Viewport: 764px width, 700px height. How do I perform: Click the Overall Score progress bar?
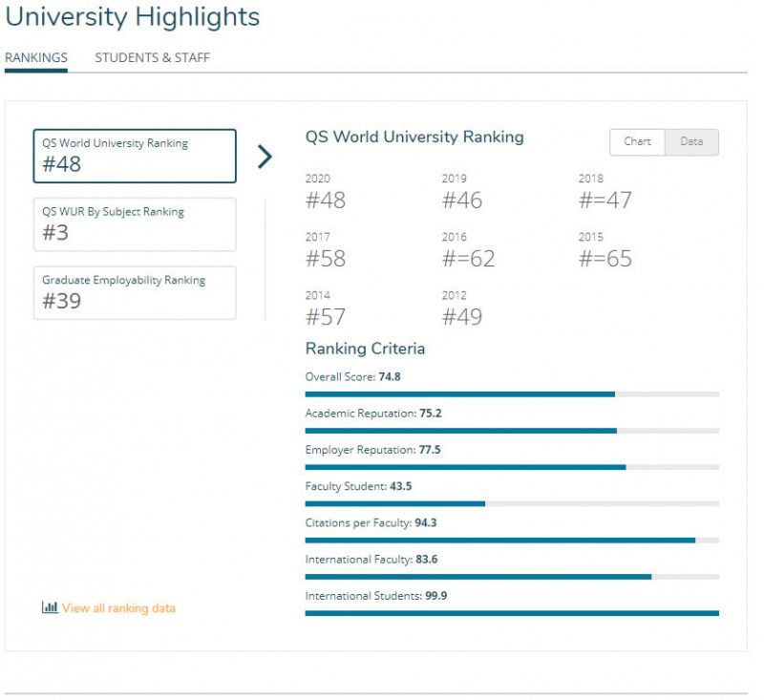pyautogui.click(x=512, y=394)
